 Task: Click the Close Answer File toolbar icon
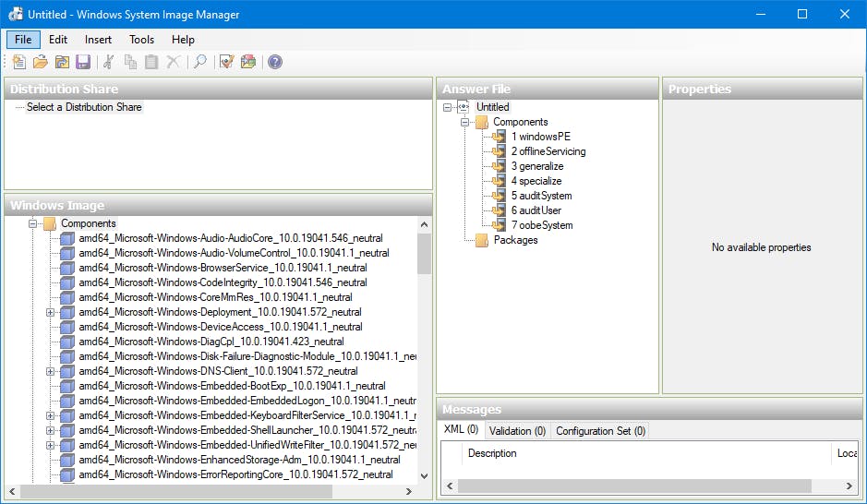(x=61, y=62)
